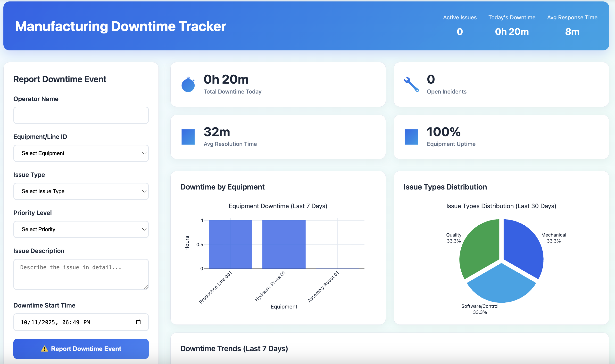The image size is (615, 364).
Task: Click the blue square icon beside Avg Resolution Time
Action: [x=188, y=137]
